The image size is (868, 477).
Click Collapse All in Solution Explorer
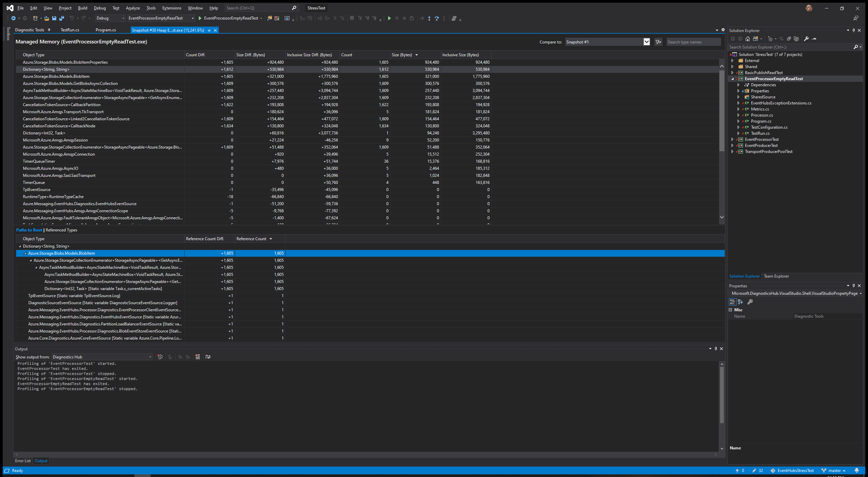[789, 39]
